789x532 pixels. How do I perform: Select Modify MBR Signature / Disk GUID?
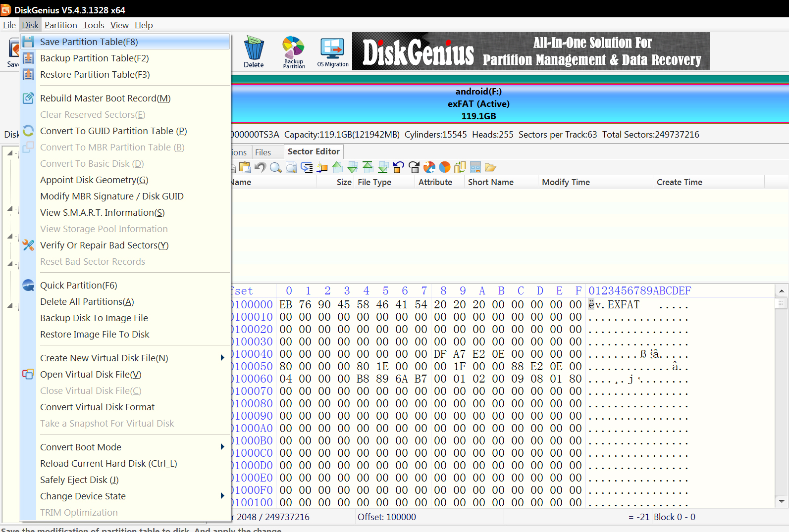[125, 196]
